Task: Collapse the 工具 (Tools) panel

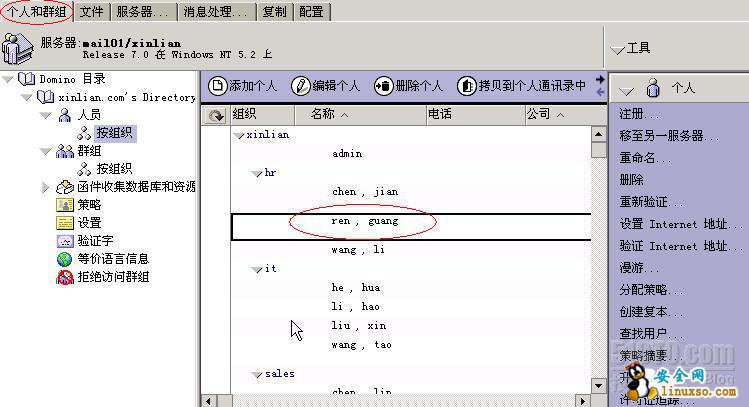Action: point(617,48)
